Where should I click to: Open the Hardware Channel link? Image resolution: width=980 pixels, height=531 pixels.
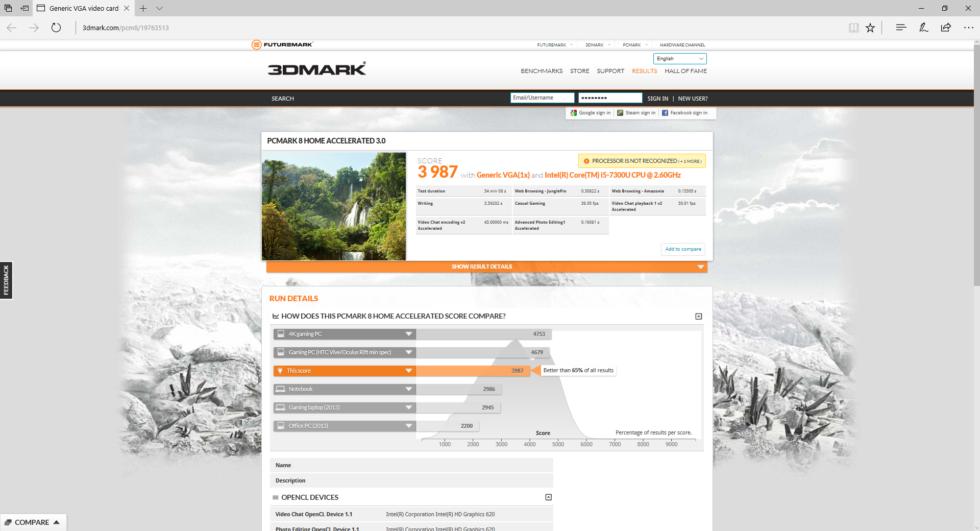pos(682,45)
